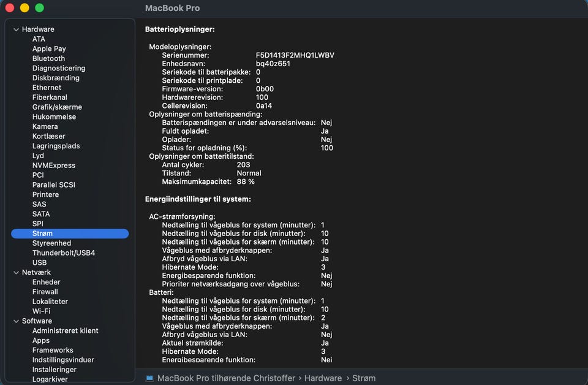Close the window with the red button
Screen dimensions: 588x385
pos(10,8)
